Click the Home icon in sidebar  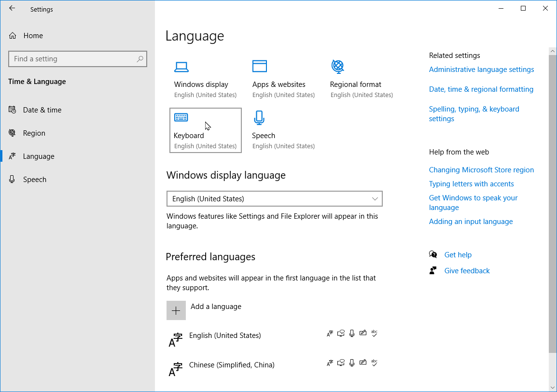13,36
